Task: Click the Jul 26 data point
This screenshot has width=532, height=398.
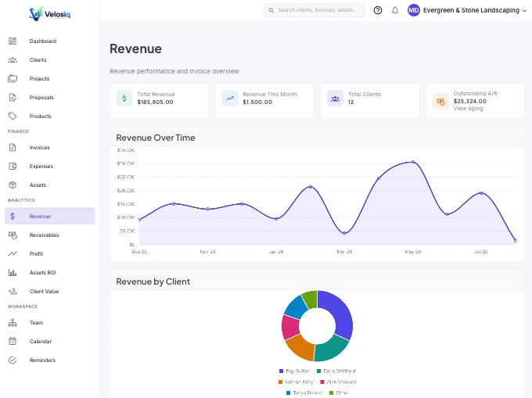Action: pos(481,193)
